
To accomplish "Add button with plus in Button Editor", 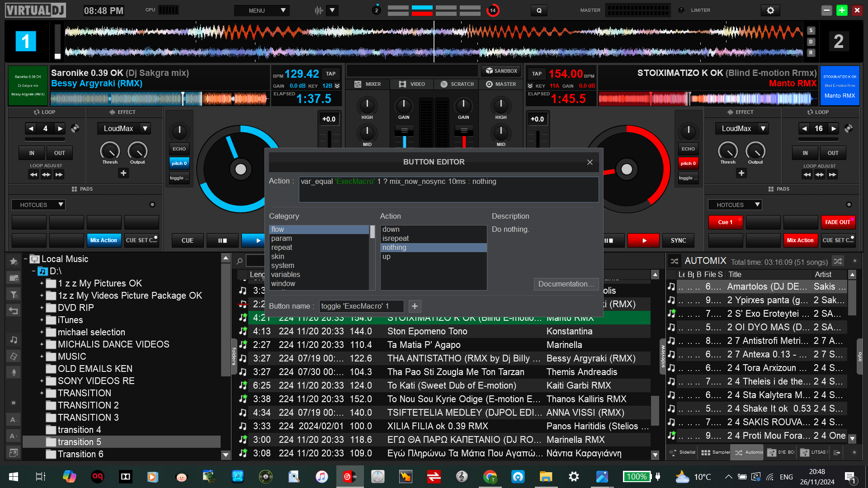I will 415,306.
